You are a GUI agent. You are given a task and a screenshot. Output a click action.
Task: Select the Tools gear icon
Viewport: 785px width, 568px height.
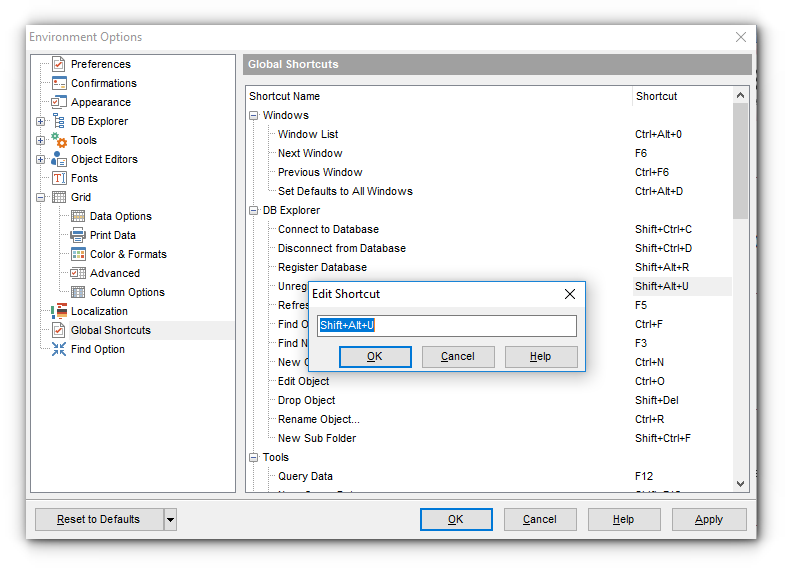[x=59, y=140]
